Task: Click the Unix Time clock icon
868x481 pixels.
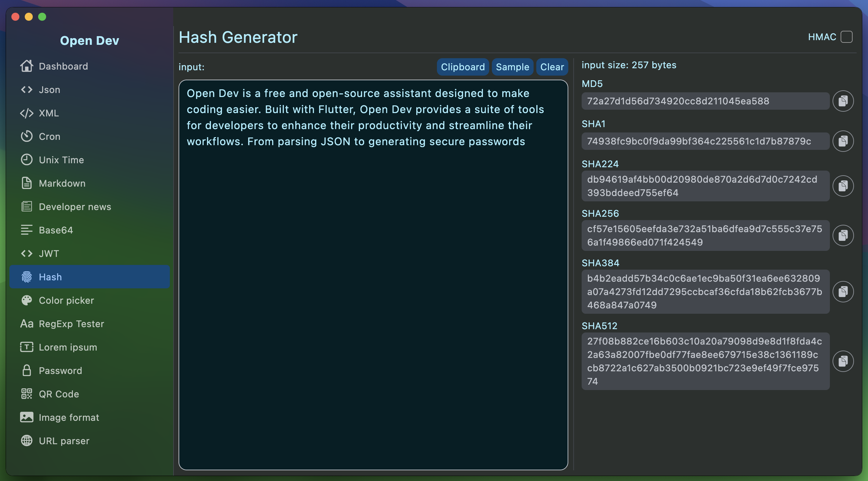Action: pyautogui.click(x=27, y=160)
